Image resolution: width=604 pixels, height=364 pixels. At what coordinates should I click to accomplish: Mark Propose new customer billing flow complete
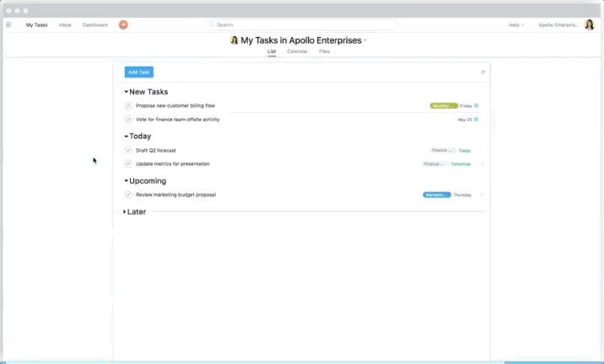pos(128,106)
